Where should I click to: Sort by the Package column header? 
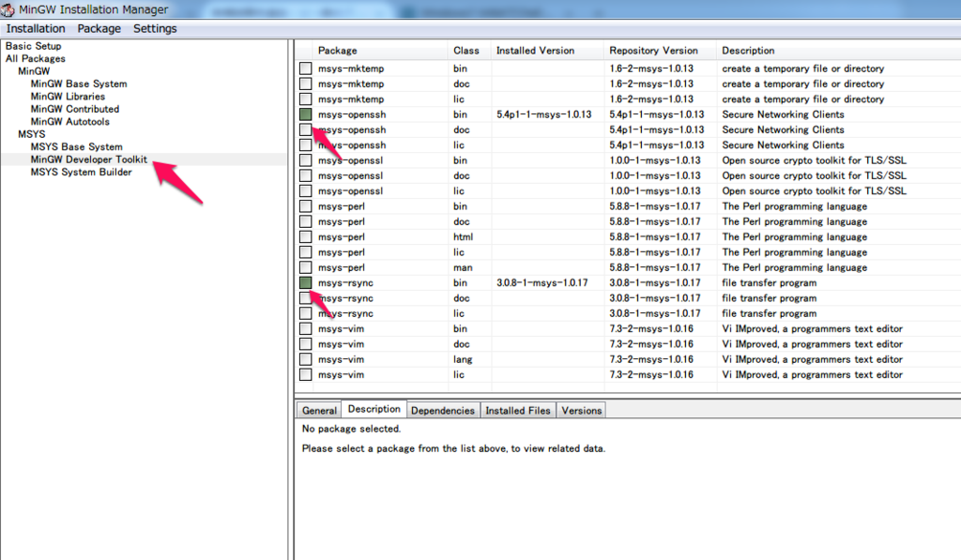point(380,51)
